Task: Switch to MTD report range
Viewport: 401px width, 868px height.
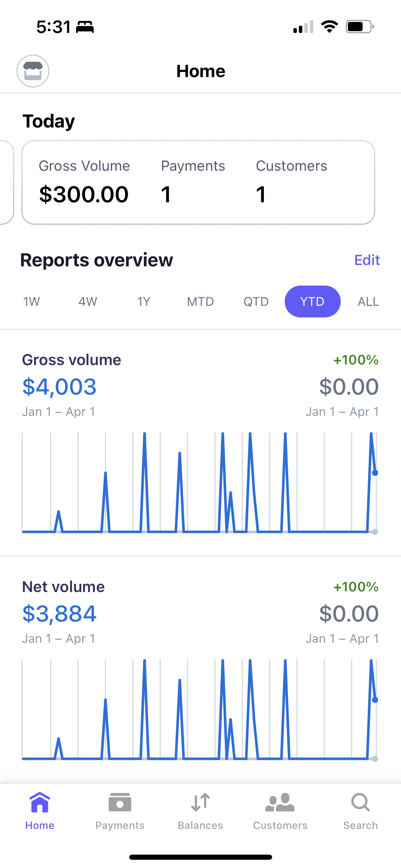Action: click(200, 302)
